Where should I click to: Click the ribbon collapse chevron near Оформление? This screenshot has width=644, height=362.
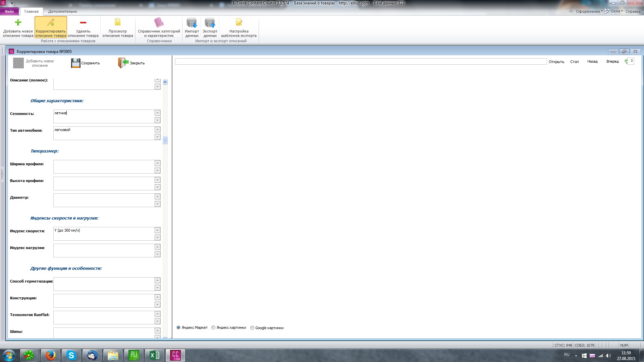571,11
